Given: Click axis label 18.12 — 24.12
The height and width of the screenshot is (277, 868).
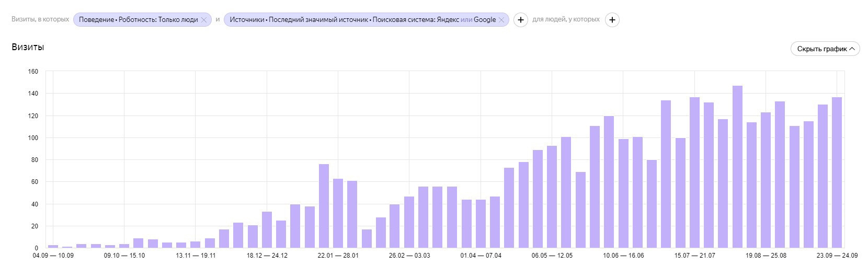Looking at the screenshot, I should click(x=267, y=256).
